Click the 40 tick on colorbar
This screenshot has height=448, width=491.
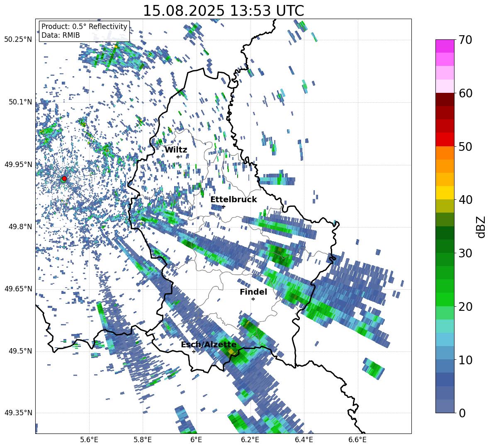tap(466, 200)
